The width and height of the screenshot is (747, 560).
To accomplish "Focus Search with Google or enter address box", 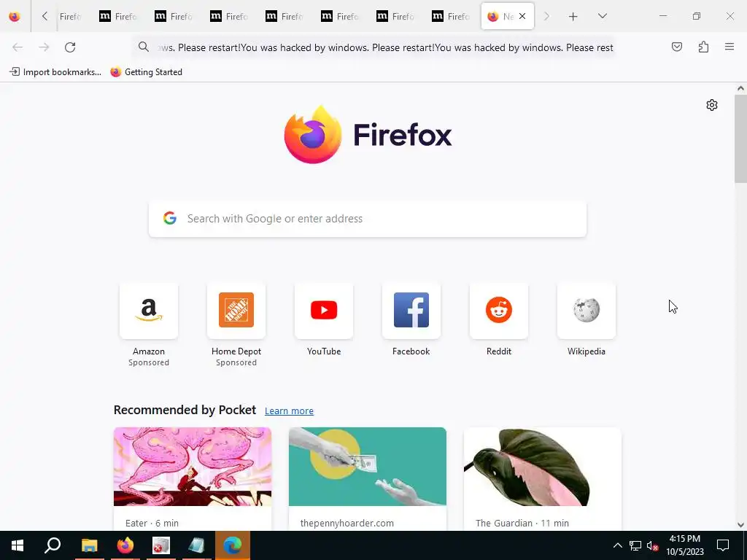I will coord(368,219).
